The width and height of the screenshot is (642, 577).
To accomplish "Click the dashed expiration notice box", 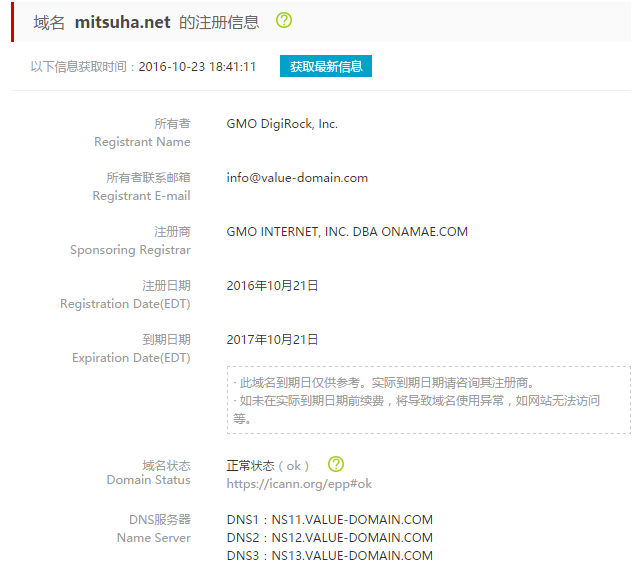I will click(428, 400).
